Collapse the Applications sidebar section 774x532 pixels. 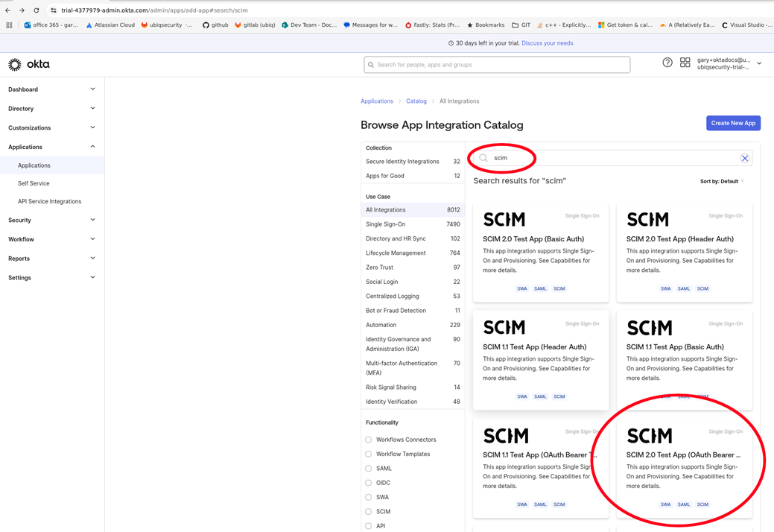52,147
